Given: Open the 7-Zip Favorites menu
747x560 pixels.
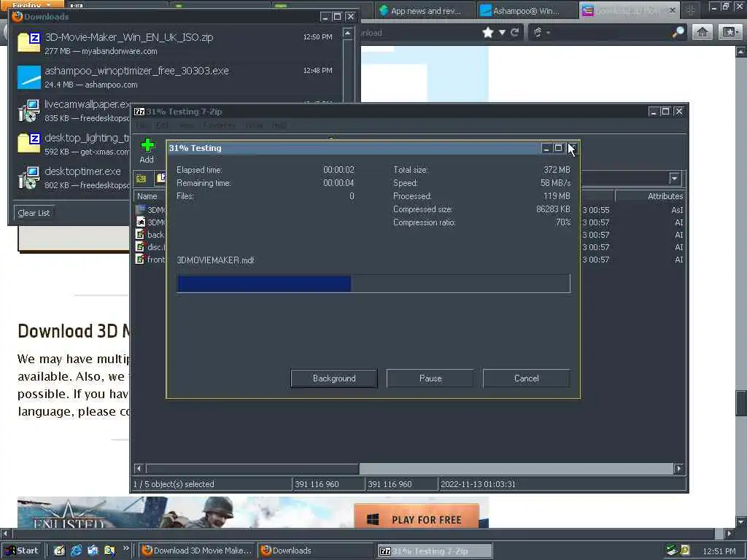Looking at the screenshot, I should (219, 125).
